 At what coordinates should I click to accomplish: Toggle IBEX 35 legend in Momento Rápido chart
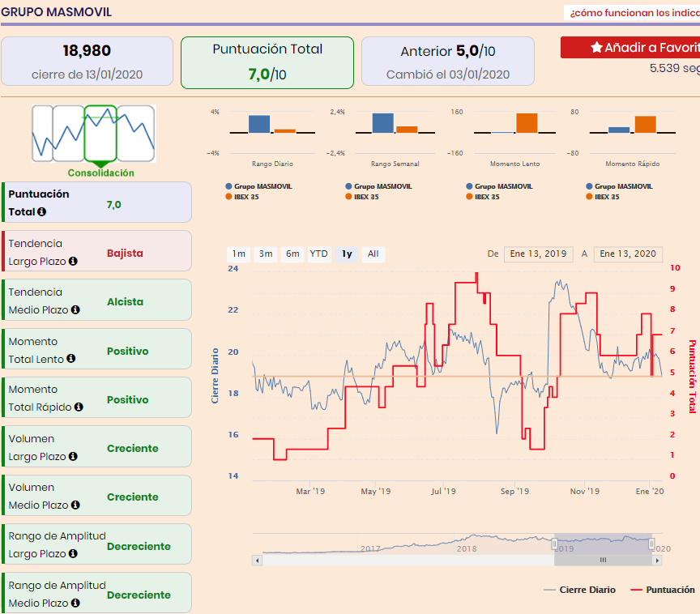tap(603, 197)
